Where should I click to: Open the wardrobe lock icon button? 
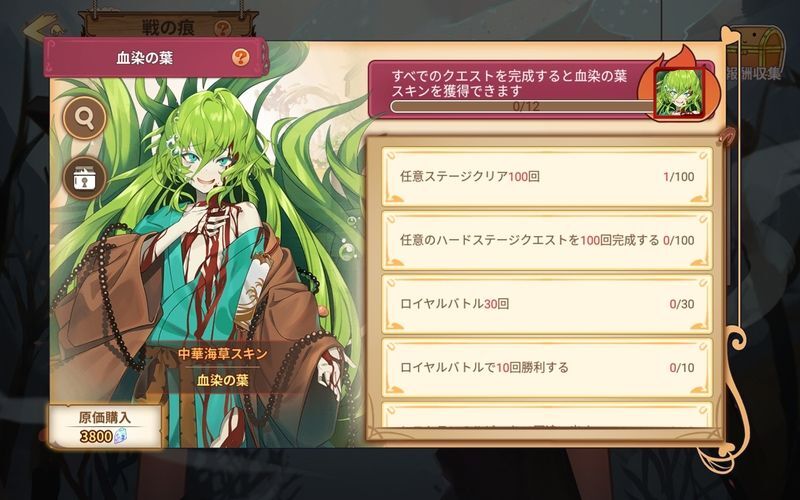(84, 178)
